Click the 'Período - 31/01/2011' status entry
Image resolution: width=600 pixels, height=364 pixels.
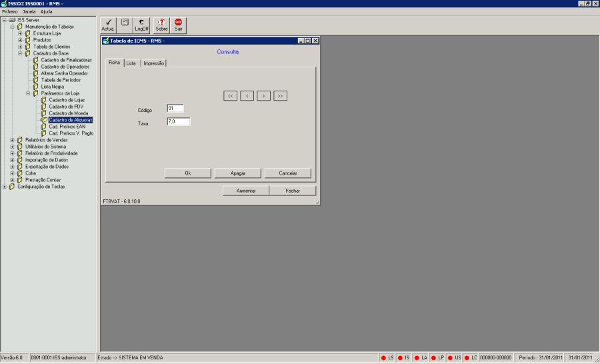(541, 358)
